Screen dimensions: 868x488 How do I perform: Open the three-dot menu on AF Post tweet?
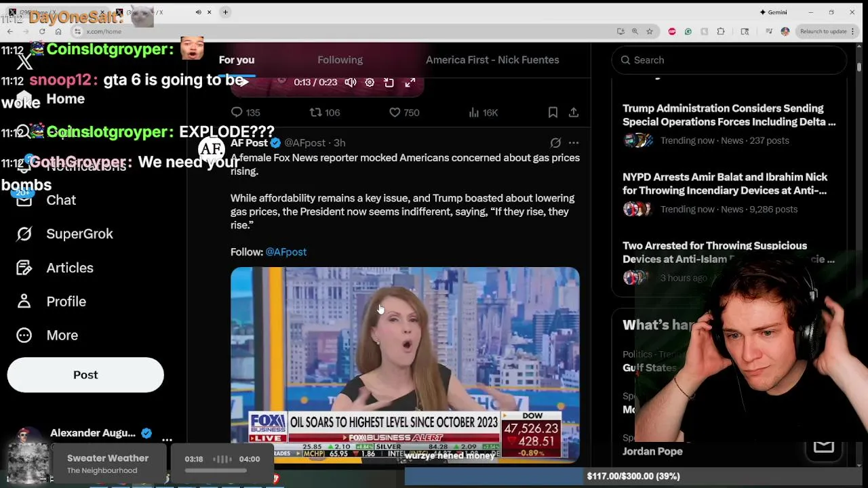click(574, 143)
